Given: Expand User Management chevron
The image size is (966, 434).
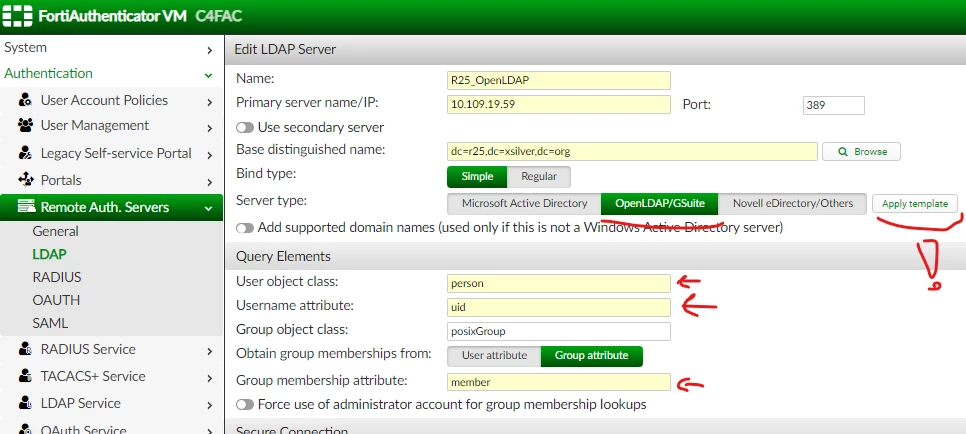Looking at the screenshot, I should coord(209,128).
